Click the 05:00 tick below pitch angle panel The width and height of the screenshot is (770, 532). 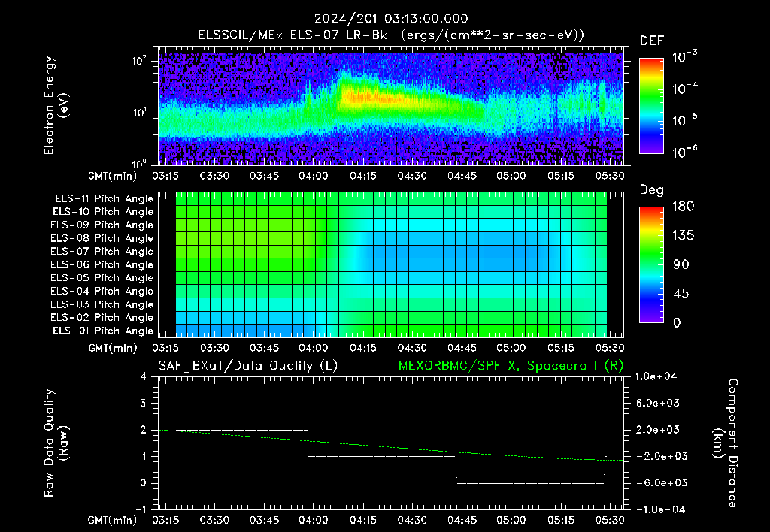click(x=511, y=348)
